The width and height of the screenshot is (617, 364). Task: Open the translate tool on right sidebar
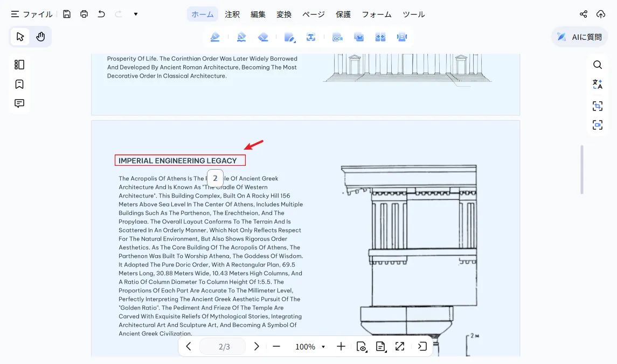point(597,84)
